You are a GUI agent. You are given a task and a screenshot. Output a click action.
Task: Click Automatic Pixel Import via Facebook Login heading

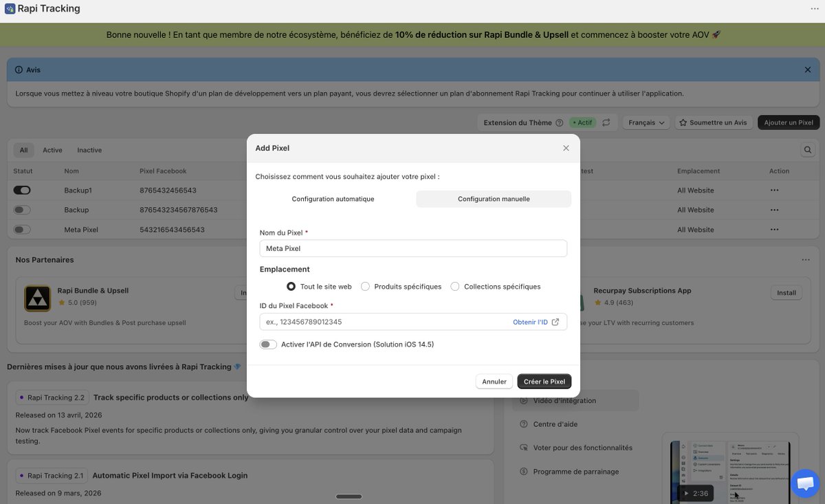pos(170,475)
